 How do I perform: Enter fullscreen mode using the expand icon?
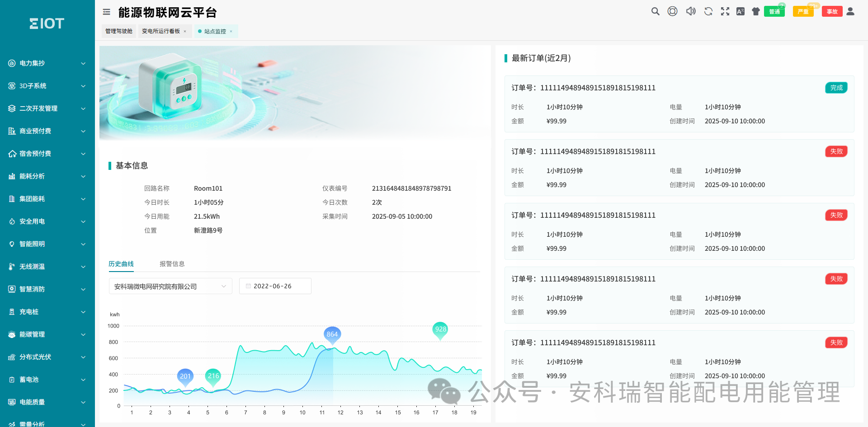click(x=725, y=11)
